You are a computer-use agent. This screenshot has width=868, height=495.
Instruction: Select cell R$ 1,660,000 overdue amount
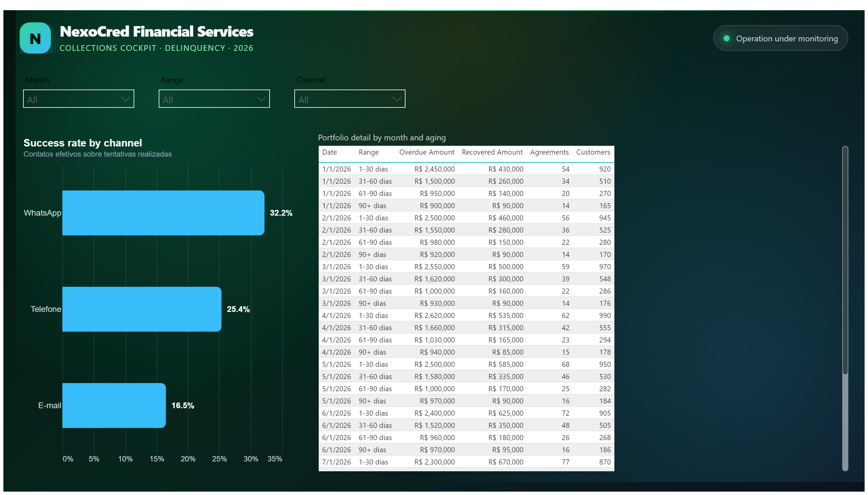pos(434,328)
